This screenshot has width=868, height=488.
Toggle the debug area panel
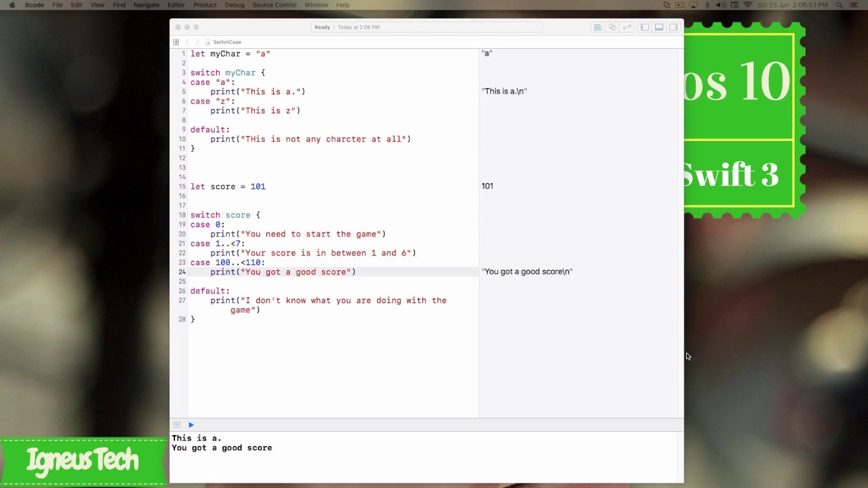click(x=659, y=27)
